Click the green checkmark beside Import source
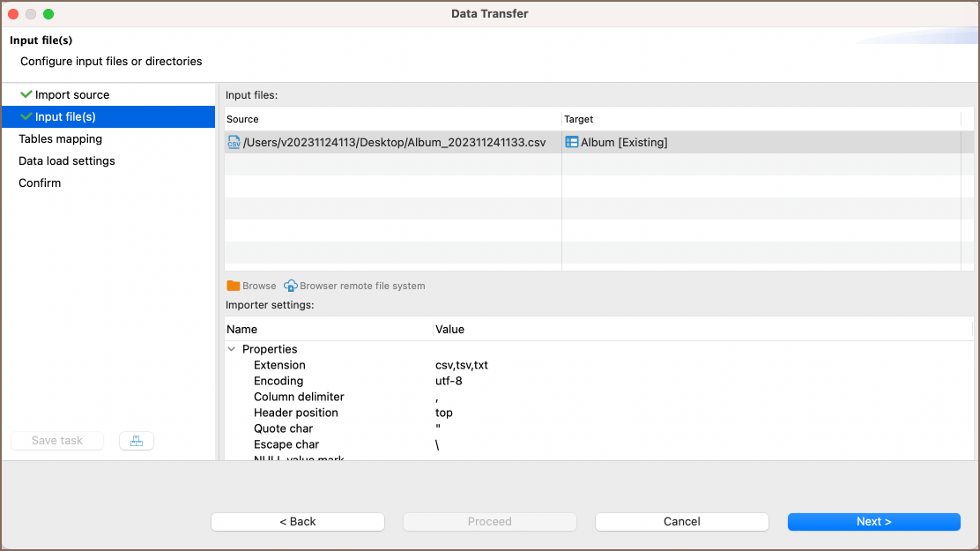Viewport: 980px width, 551px height. coord(26,94)
